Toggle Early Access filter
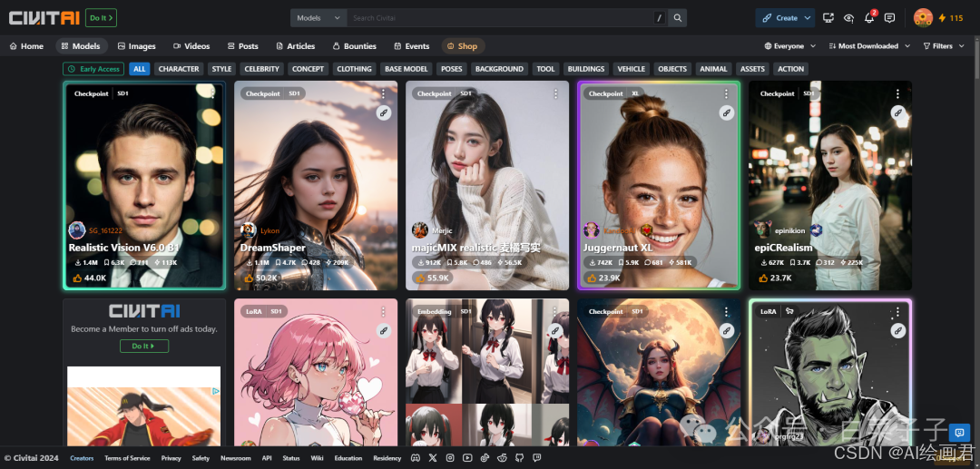The image size is (980, 469). tap(93, 69)
